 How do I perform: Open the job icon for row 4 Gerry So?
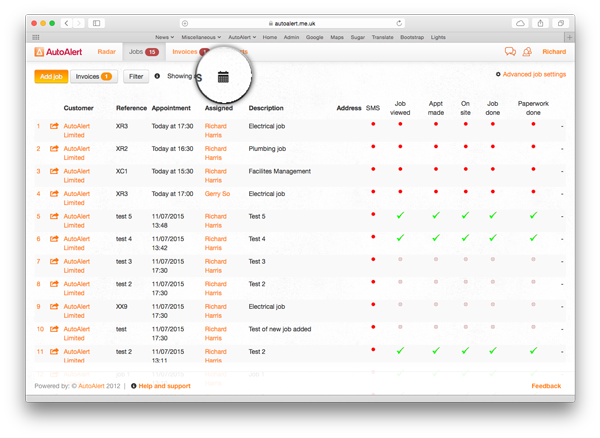point(54,194)
